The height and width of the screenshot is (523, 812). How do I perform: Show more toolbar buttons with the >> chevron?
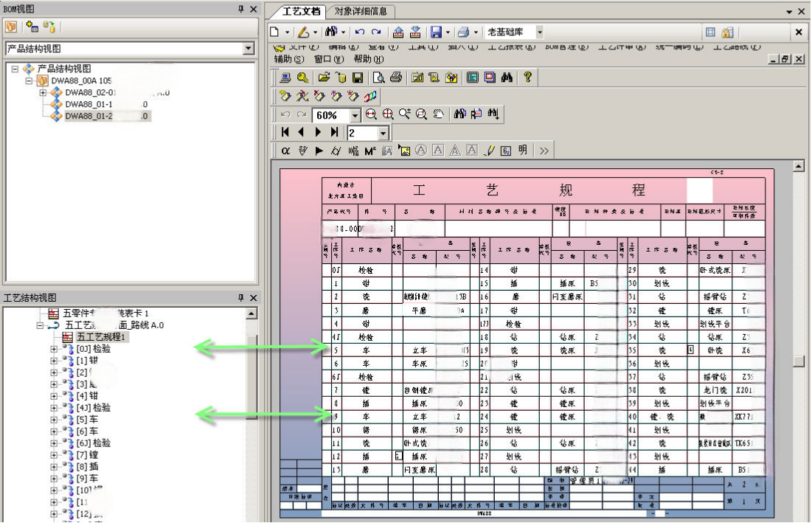point(544,150)
